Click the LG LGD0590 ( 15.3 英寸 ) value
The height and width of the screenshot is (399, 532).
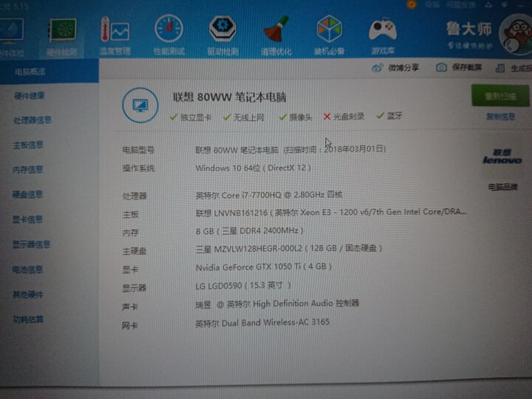[x=243, y=286]
